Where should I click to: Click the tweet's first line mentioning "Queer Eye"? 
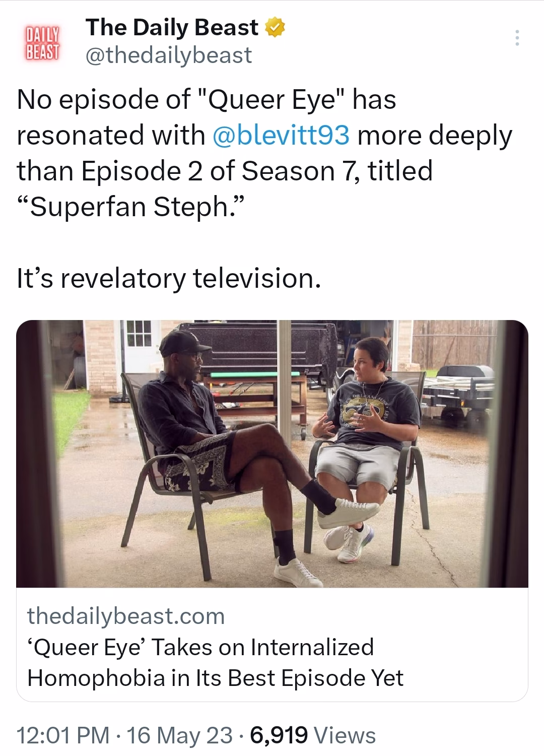point(207,99)
